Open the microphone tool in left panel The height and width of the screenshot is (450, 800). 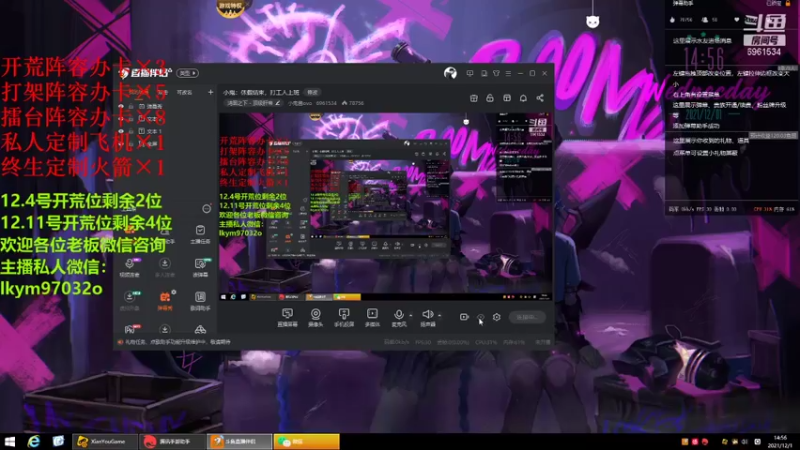tap(129, 267)
